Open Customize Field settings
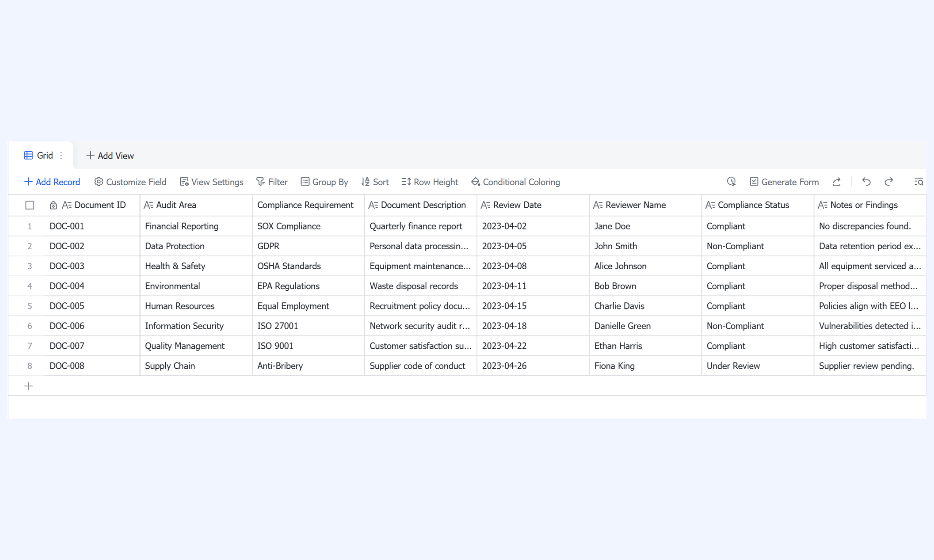934x560 pixels. (130, 182)
